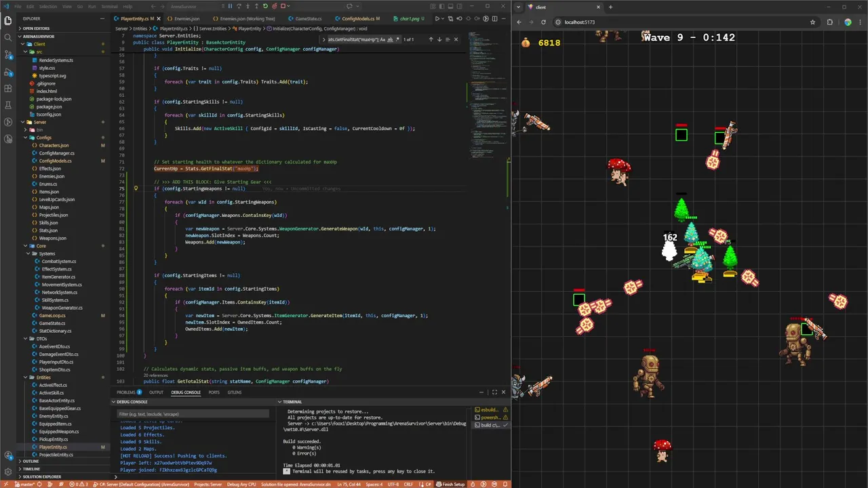Screen dimensions: 868x488
Task: Open the Accounts icon in activity bar
Action: click(8, 455)
